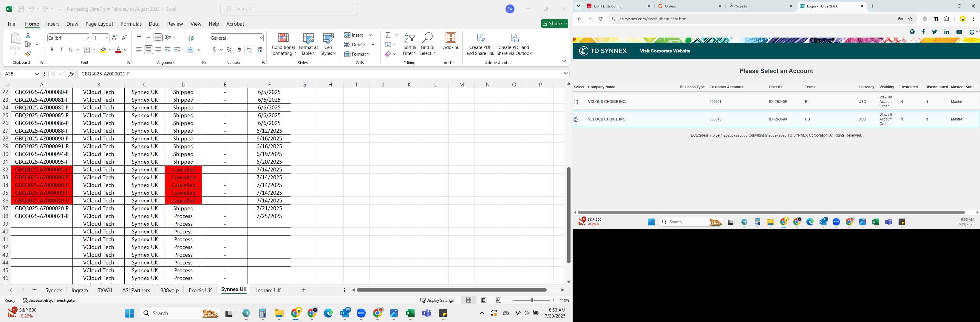The image size is (980, 322).
Task: Bookmark this page with the star icon
Action: coord(911,18)
